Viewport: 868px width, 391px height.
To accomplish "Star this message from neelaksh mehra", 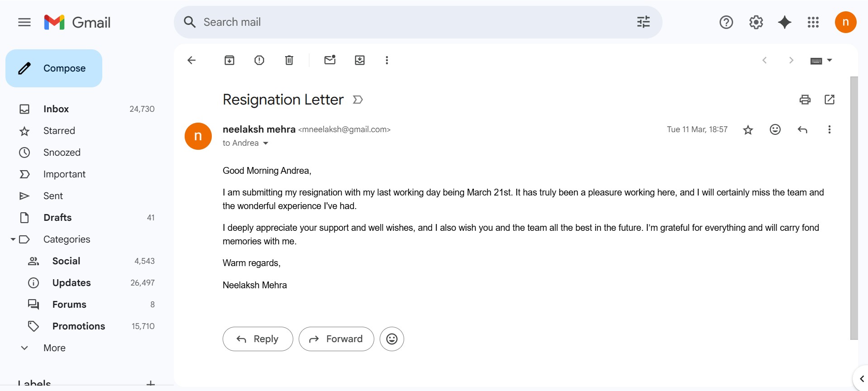I will point(748,130).
